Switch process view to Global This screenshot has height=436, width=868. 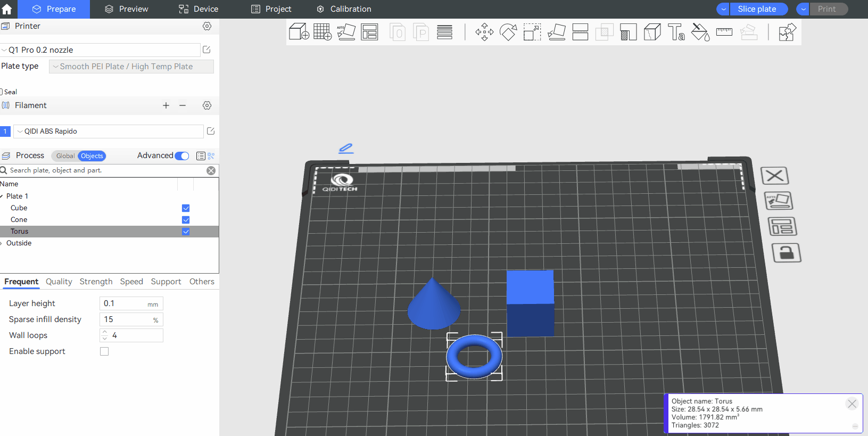click(x=65, y=156)
